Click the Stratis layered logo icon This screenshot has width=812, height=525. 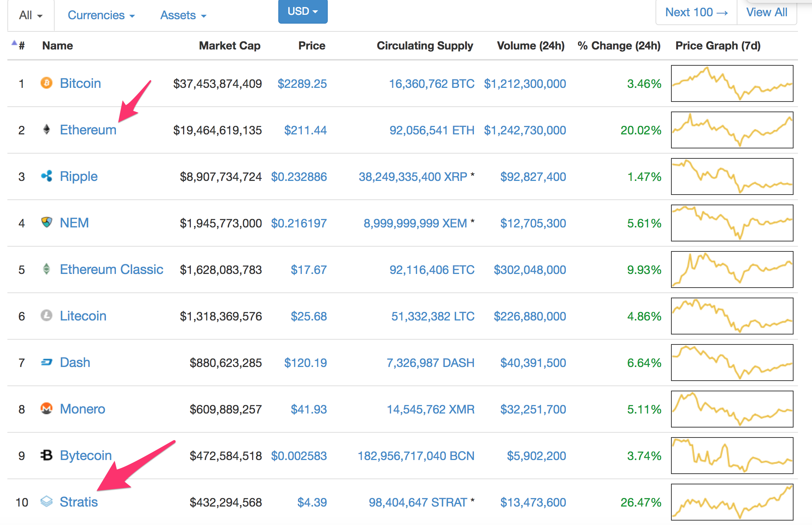point(46,501)
